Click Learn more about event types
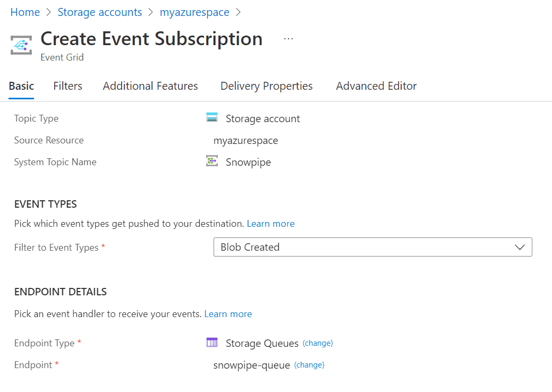This screenshot has height=392, width=552. click(270, 223)
